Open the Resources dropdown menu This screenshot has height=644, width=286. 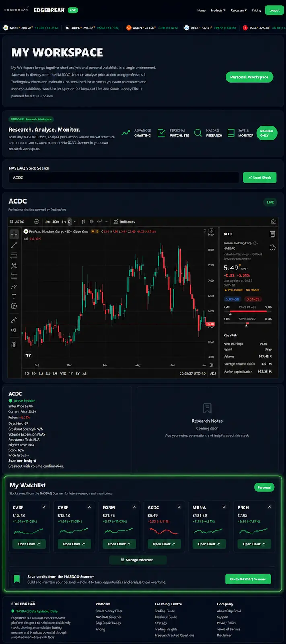(239, 10)
